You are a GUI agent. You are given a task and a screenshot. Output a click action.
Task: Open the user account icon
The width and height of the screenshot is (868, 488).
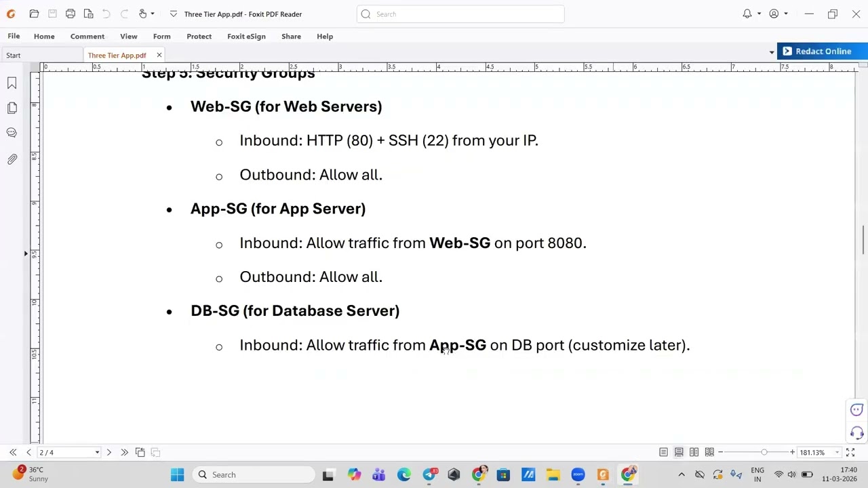click(x=774, y=14)
